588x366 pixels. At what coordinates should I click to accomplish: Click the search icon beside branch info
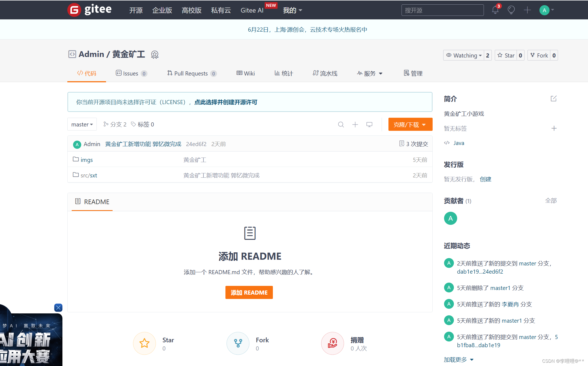341,125
